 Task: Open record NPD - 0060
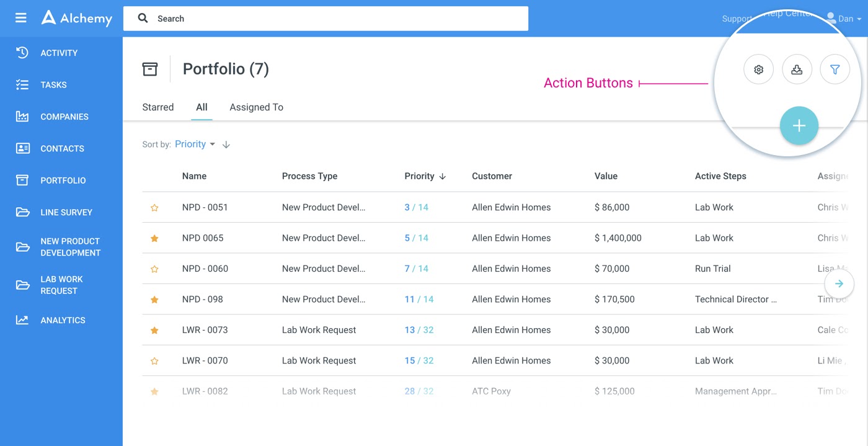coord(205,269)
